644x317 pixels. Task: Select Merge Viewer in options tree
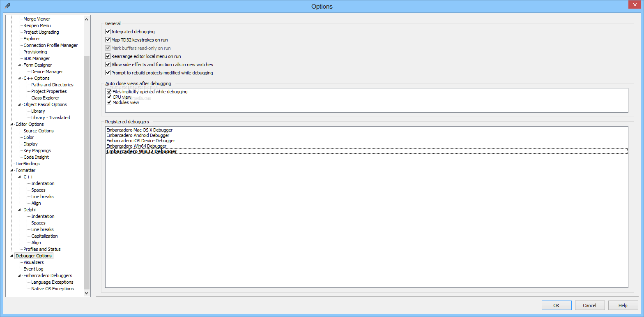tap(37, 19)
